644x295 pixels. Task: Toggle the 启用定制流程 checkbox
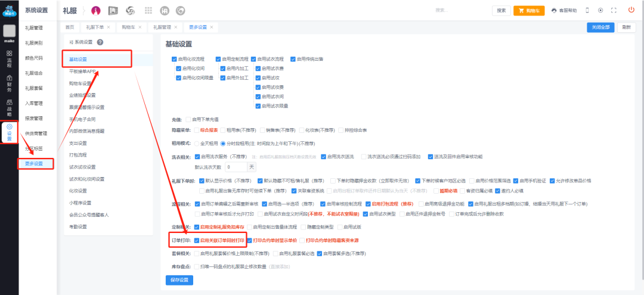point(218,59)
